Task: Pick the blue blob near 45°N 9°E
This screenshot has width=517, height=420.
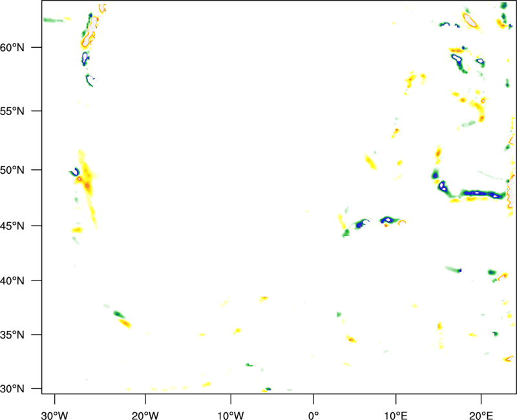Action: [387, 220]
